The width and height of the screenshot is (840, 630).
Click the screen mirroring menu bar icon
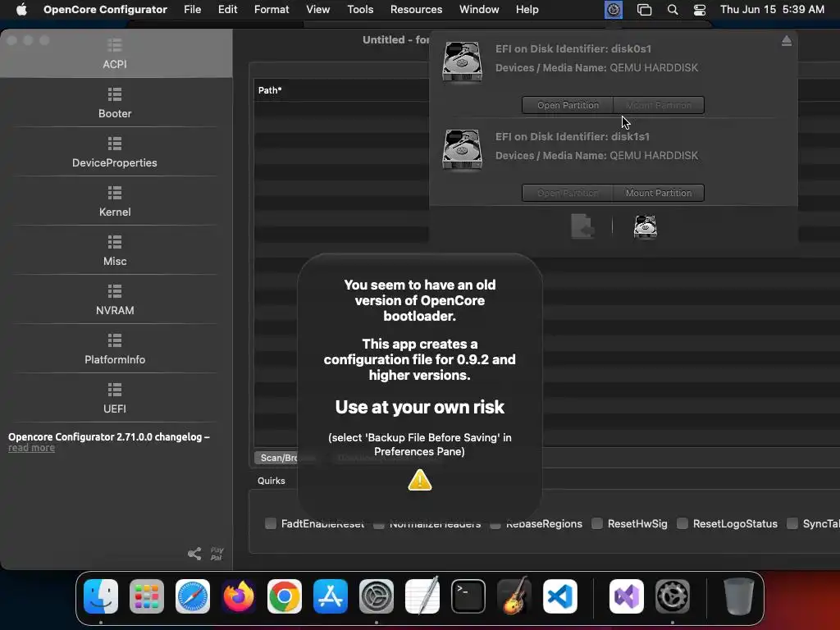(x=644, y=10)
